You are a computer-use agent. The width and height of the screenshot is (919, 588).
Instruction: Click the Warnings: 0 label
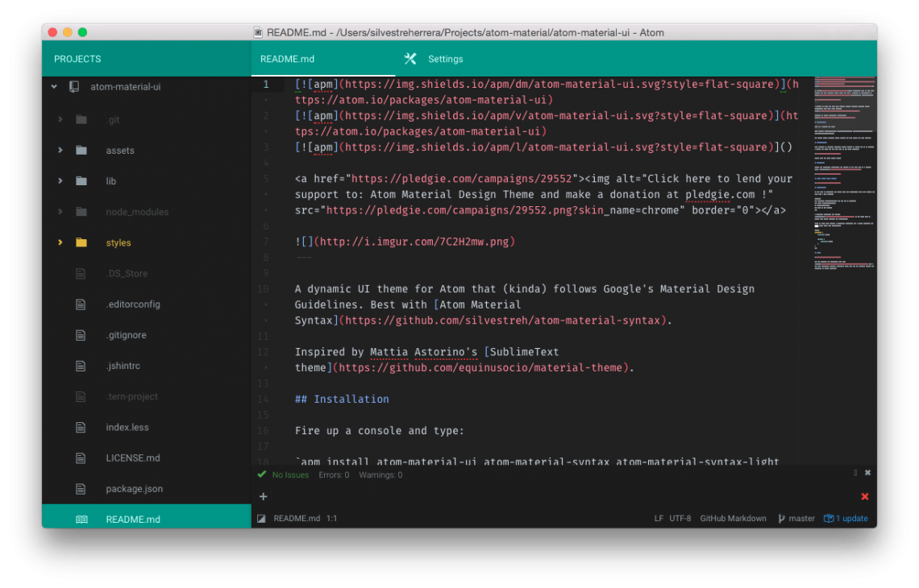tap(380, 475)
